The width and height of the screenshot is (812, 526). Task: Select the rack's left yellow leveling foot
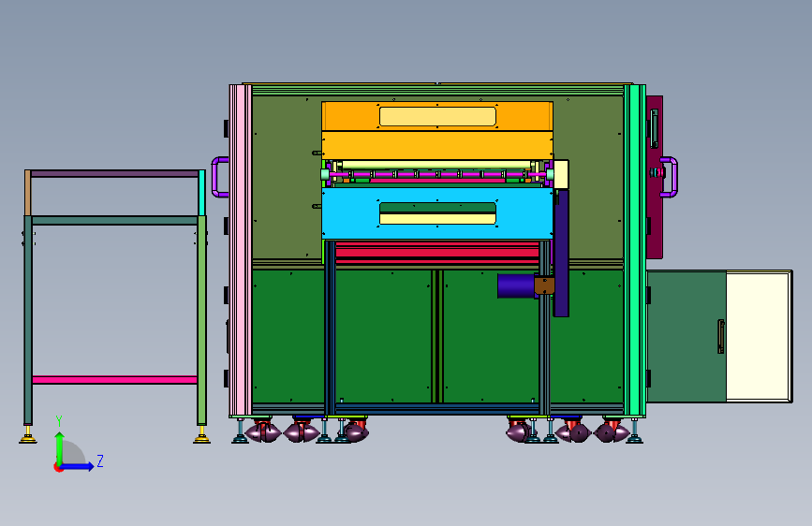pyautogui.click(x=28, y=435)
